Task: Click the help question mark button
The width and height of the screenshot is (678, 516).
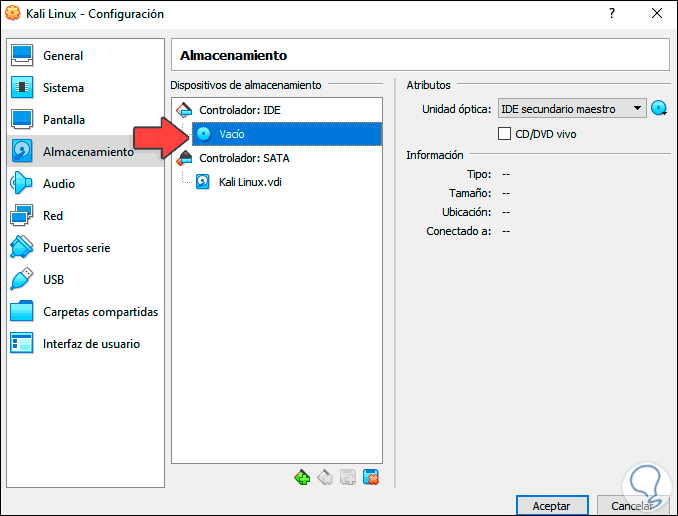Action: 612,13
